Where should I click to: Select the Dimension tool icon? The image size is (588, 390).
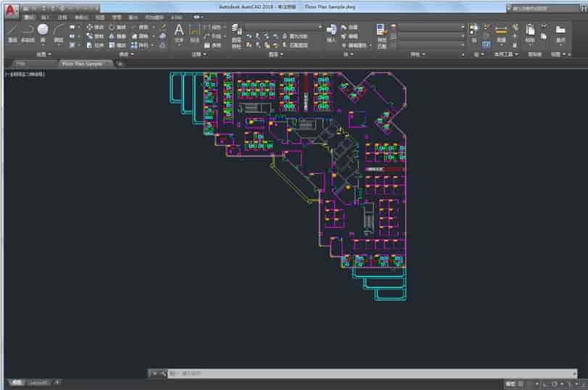(194, 33)
